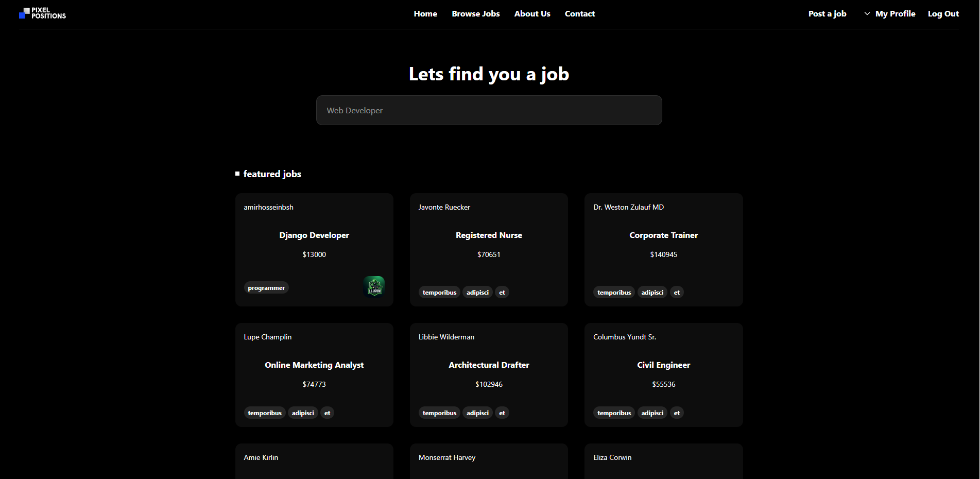980x479 pixels.
Task: Click the programmer tag on Django Developer
Action: 266,288
